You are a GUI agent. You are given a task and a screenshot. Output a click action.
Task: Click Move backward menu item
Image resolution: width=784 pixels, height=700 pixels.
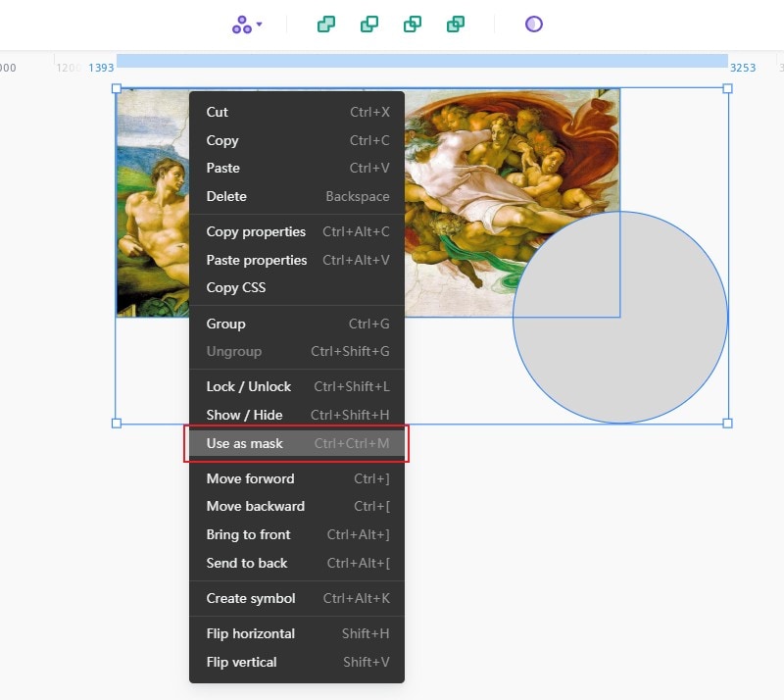pos(297,506)
